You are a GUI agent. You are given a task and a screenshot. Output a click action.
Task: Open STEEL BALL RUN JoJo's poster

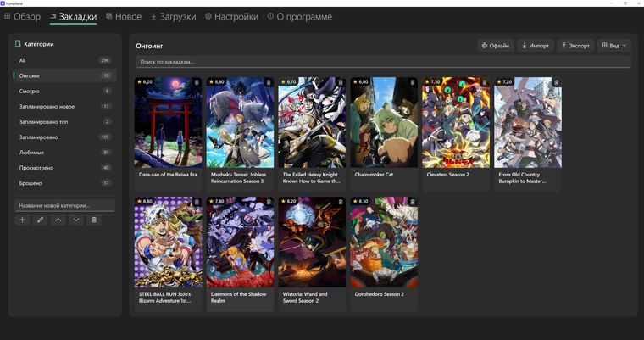point(168,242)
